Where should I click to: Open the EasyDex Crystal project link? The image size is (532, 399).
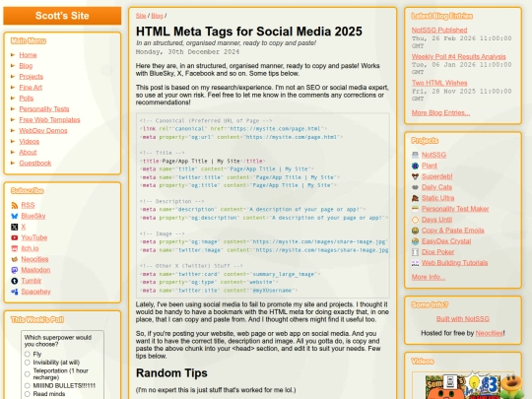446,241
